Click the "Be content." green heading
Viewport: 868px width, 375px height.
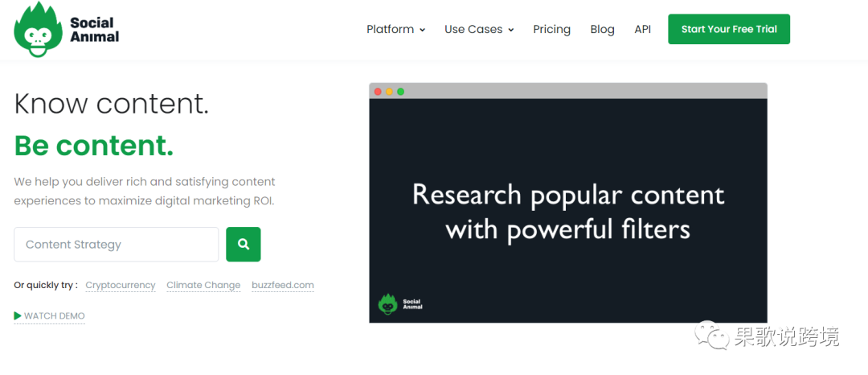[x=93, y=145]
